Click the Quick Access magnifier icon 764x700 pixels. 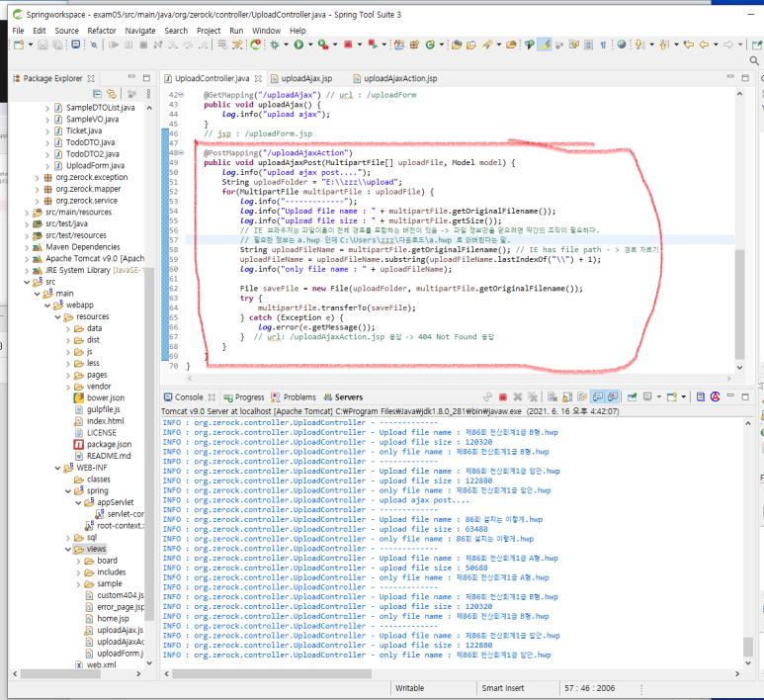point(754,60)
